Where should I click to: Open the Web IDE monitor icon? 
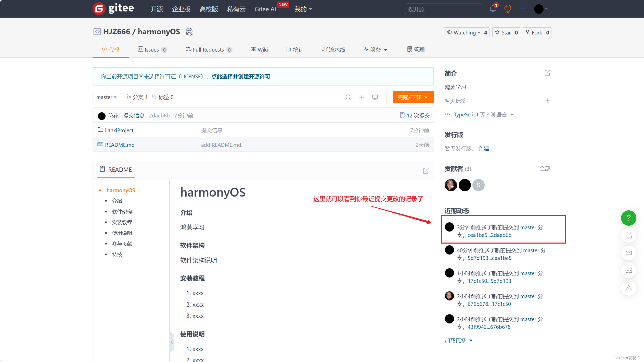coord(375,97)
